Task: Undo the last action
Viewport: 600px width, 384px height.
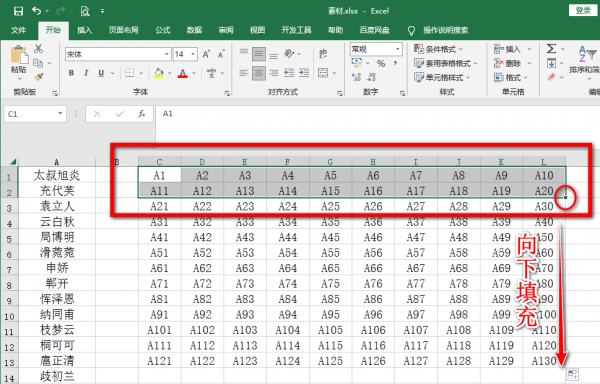Action: [x=37, y=11]
